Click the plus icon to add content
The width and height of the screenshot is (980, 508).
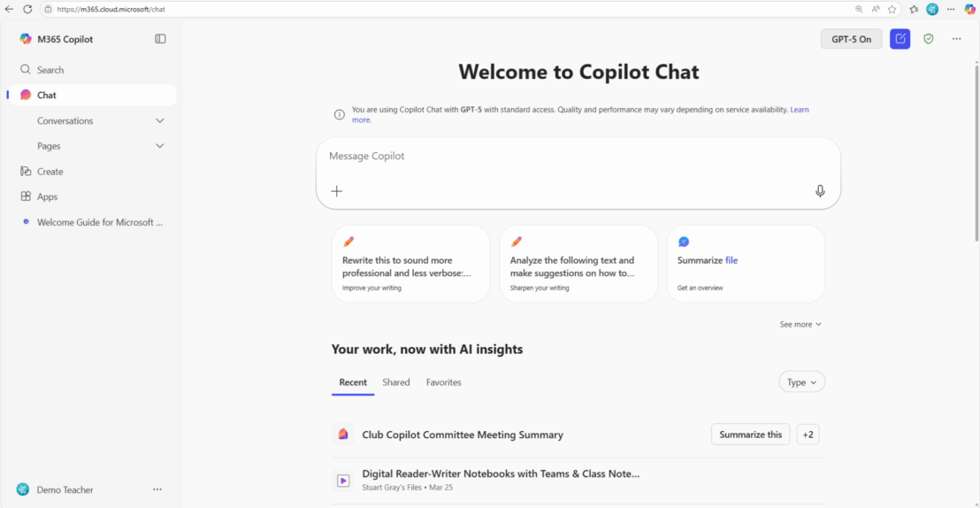coord(337,191)
